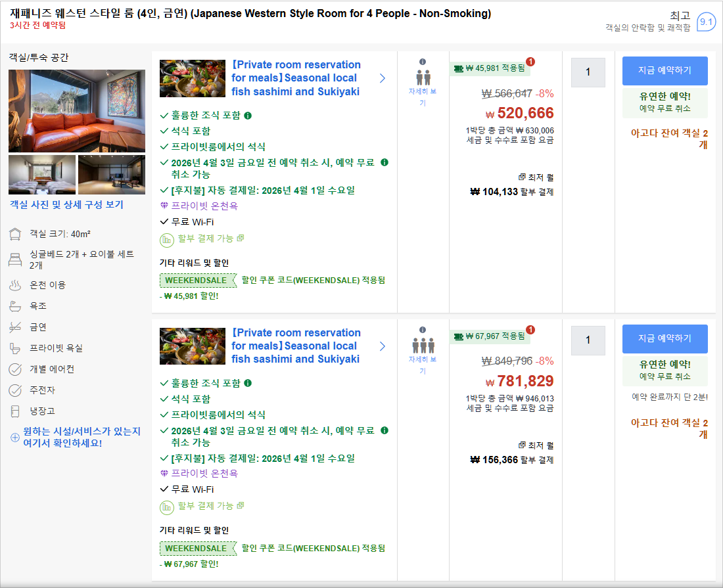The image size is (723, 588).
Task: Open 자세히 보기 under the three-guest icon
Action: pyautogui.click(x=423, y=365)
